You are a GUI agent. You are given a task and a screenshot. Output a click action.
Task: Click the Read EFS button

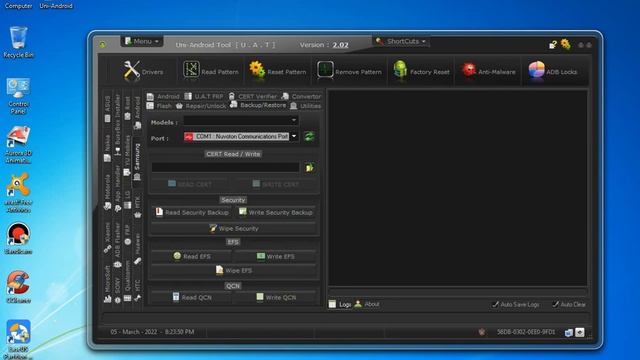(191, 256)
